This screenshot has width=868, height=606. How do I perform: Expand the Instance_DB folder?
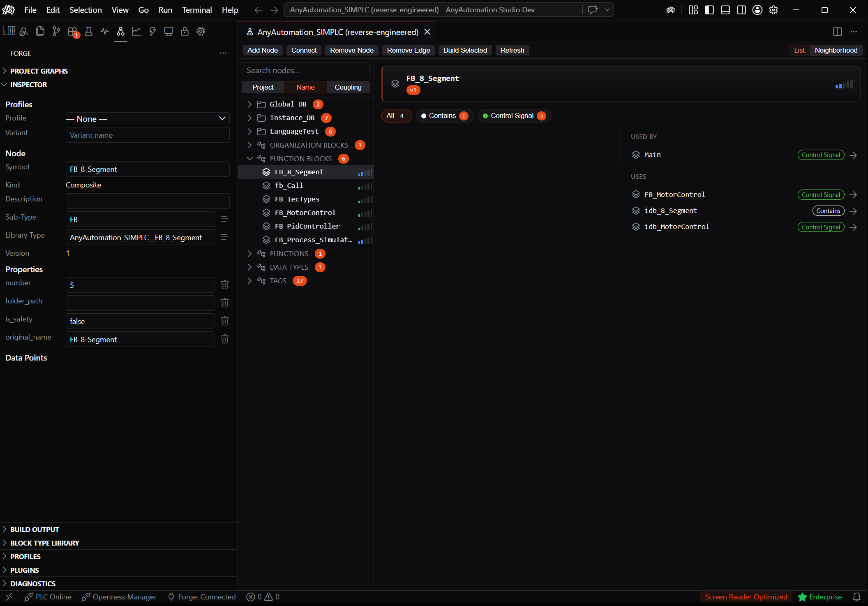coord(249,118)
